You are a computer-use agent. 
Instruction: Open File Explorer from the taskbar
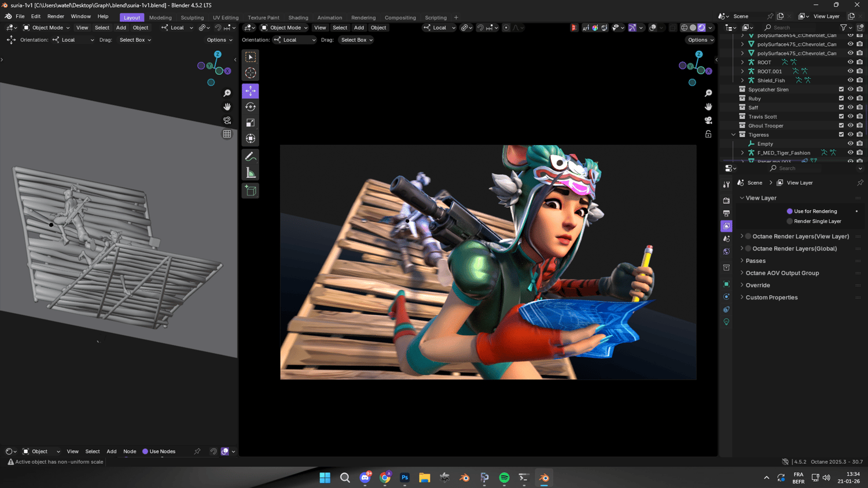(425, 478)
